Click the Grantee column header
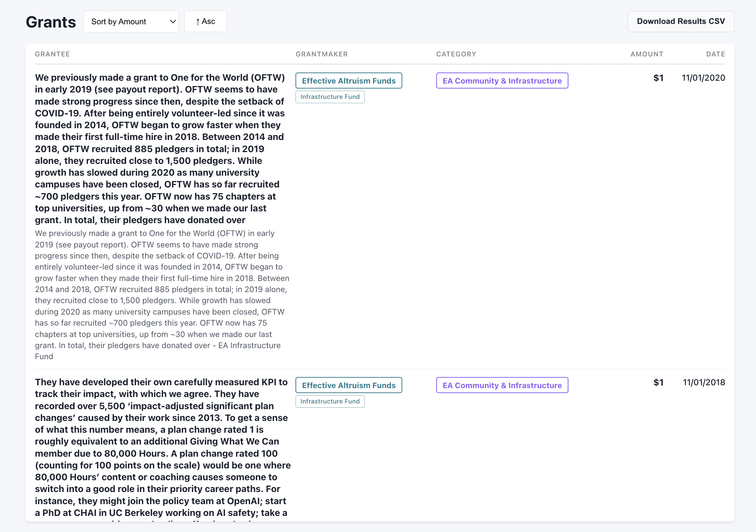Image resolution: width=756 pixels, height=532 pixels. [x=53, y=54]
